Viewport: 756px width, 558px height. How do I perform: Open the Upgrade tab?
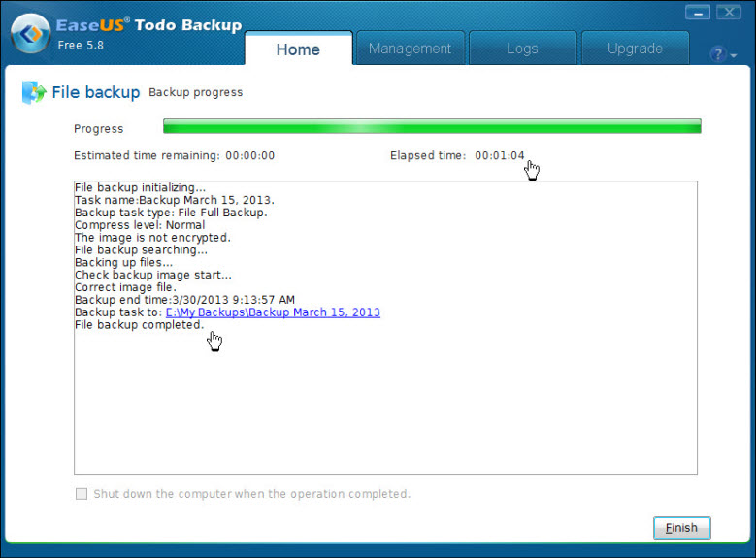coord(635,48)
